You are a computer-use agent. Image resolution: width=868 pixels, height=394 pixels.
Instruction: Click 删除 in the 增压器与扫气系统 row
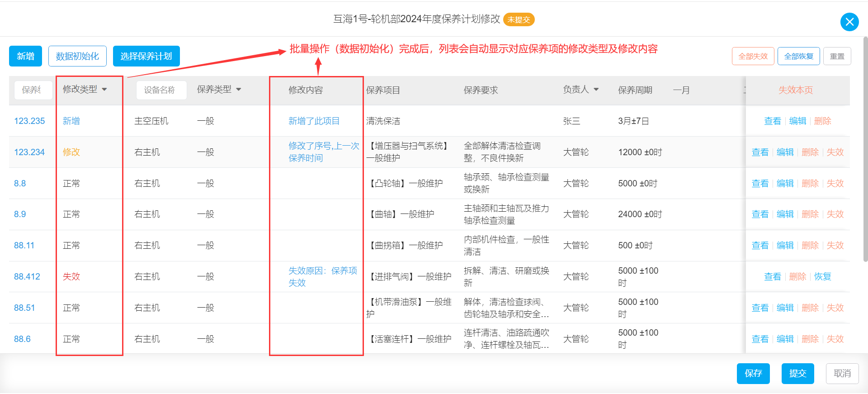(810, 152)
